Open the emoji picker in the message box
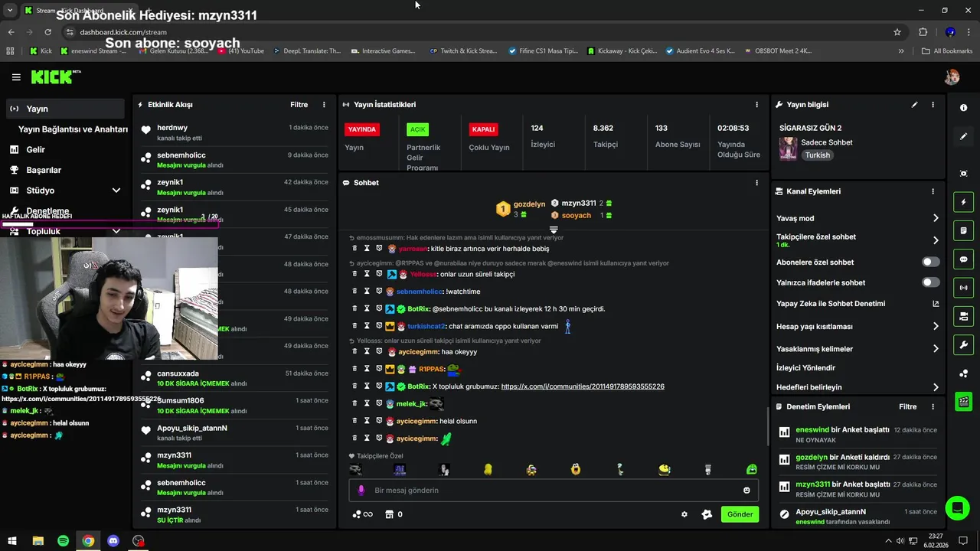This screenshot has height=551, width=980. click(746, 491)
